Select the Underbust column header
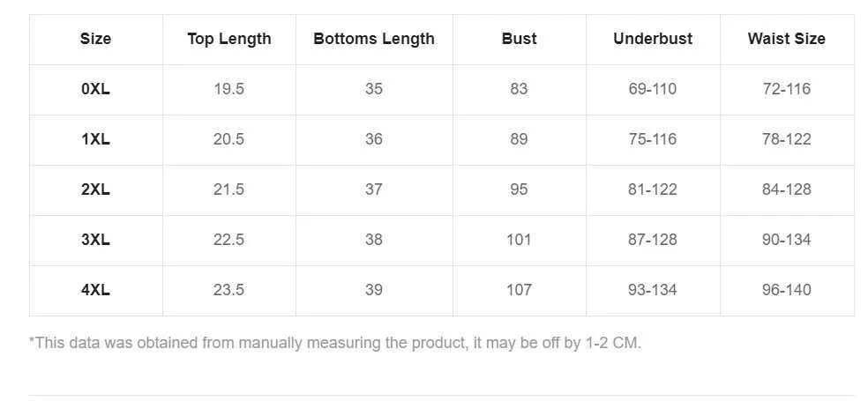The width and height of the screenshot is (868, 401). 653,39
